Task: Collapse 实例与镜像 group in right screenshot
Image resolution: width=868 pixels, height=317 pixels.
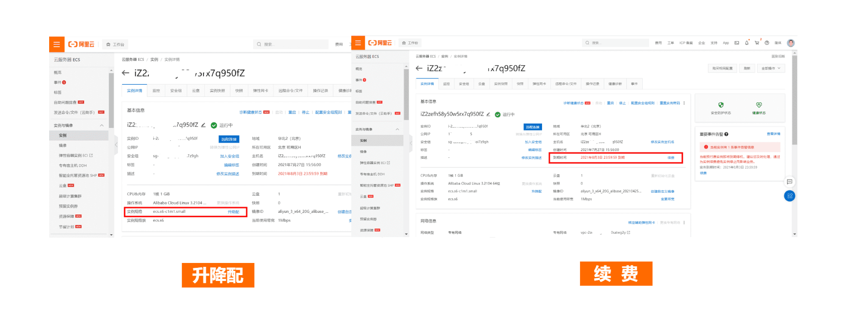Action: pos(397,129)
